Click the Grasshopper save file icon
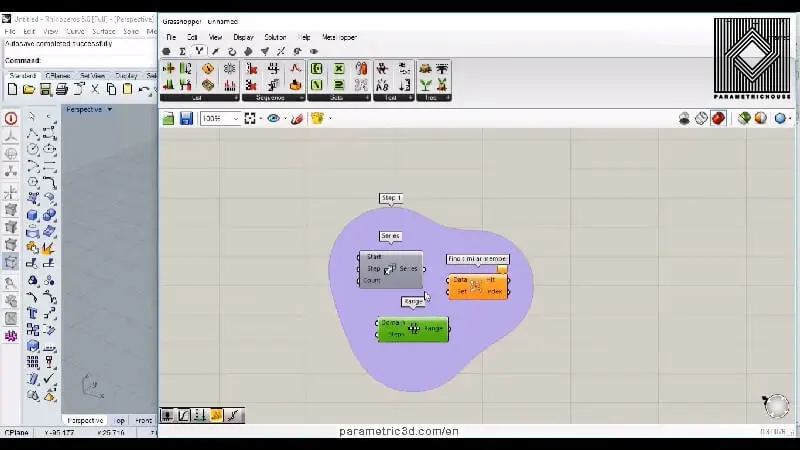The height and width of the screenshot is (450, 800). (x=186, y=118)
